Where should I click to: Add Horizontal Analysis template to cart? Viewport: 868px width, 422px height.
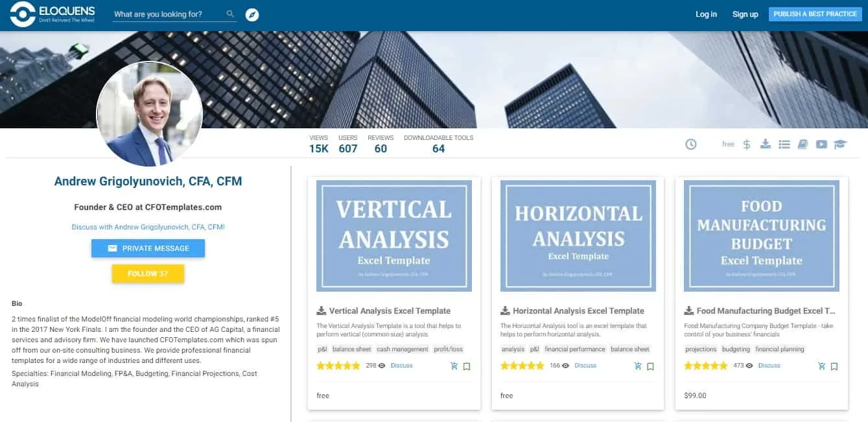pos(638,366)
